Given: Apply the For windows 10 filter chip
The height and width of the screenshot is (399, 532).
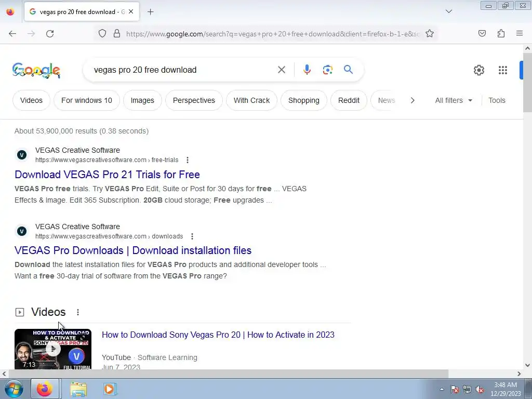Looking at the screenshot, I should 87,100.
